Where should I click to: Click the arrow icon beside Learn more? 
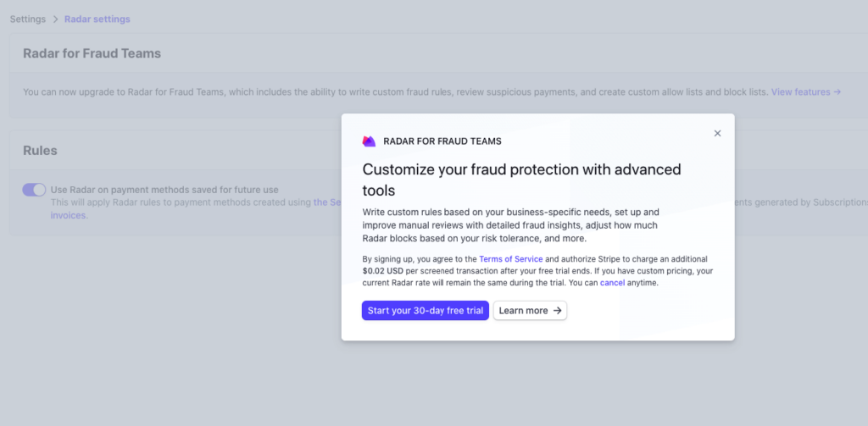(x=557, y=311)
